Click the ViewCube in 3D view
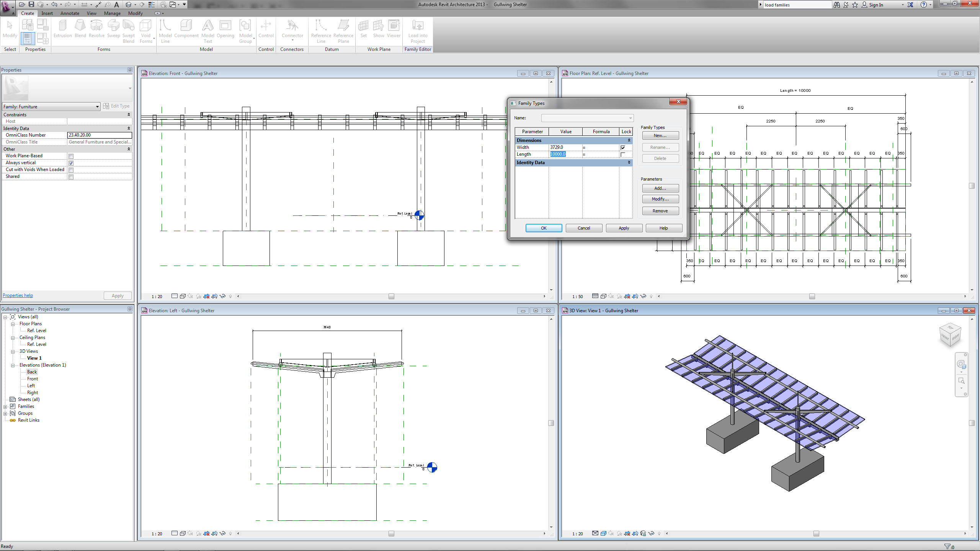 pyautogui.click(x=950, y=334)
